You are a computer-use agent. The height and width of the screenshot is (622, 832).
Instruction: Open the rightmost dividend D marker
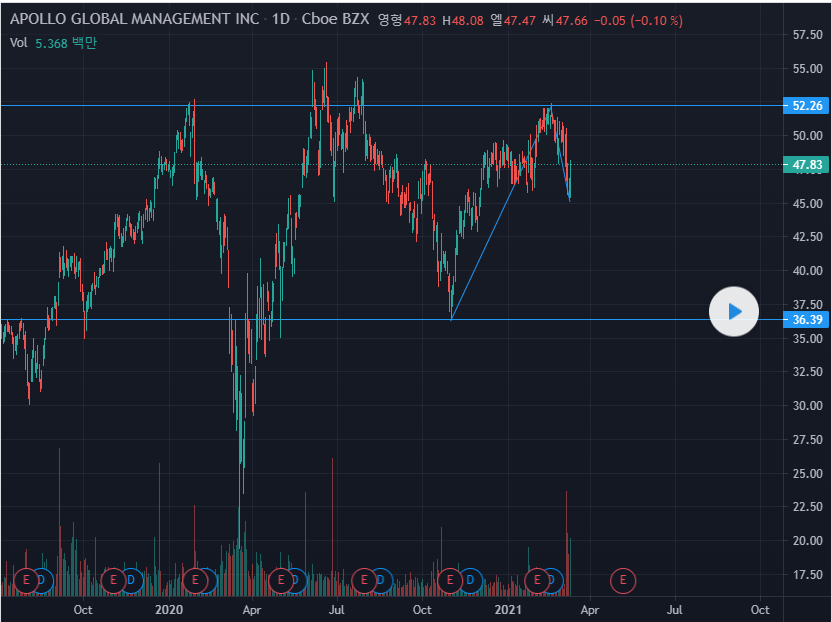coord(551,579)
